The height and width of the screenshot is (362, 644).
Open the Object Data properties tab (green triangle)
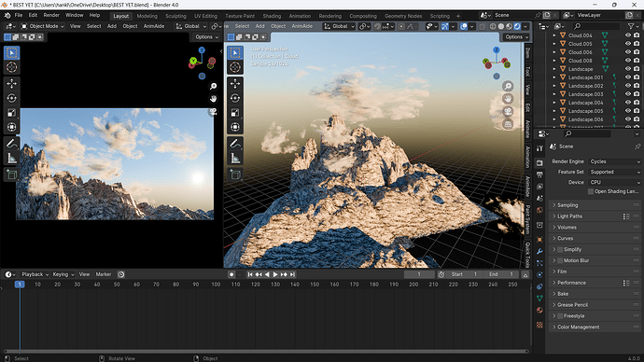pyautogui.click(x=539, y=299)
